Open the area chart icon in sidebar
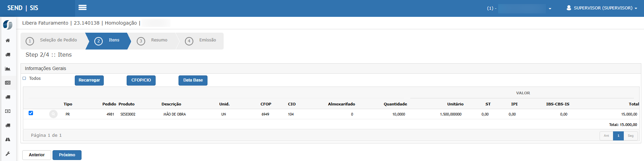This screenshot has height=161, width=644. (x=8, y=69)
